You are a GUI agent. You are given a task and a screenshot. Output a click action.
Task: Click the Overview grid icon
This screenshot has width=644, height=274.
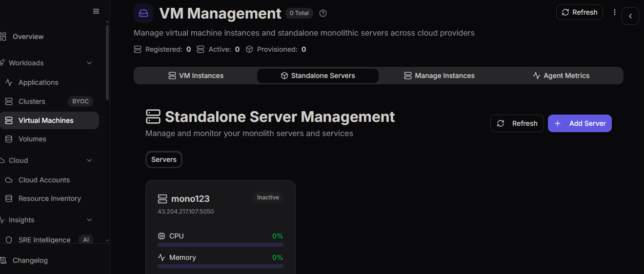(3, 37)
